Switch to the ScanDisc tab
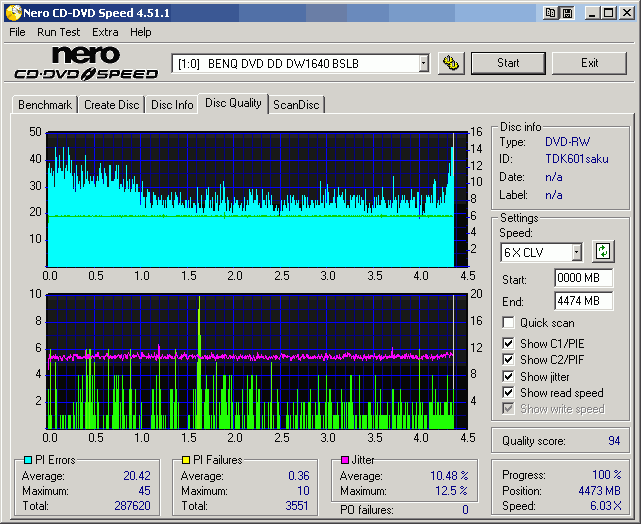This screenshot has height=524, width=641. pyautogui.click(x=297, y=105)
